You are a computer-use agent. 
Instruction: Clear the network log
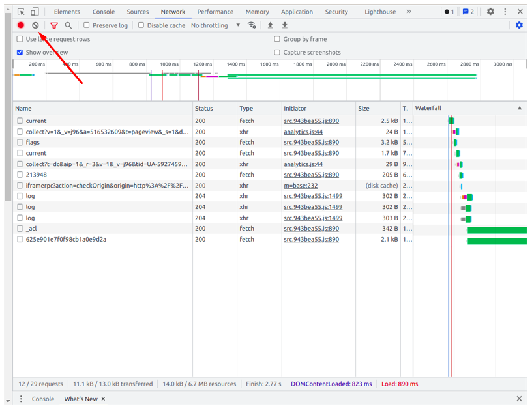pos(36,25)
